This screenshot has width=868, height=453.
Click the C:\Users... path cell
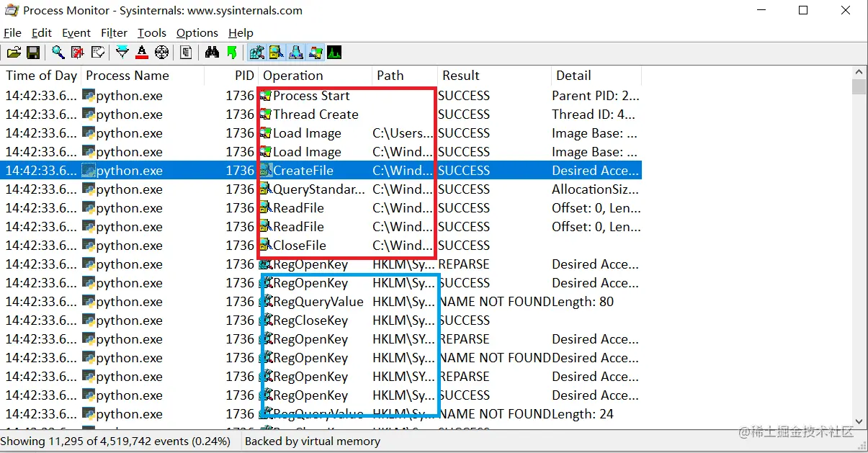point(403,133)
